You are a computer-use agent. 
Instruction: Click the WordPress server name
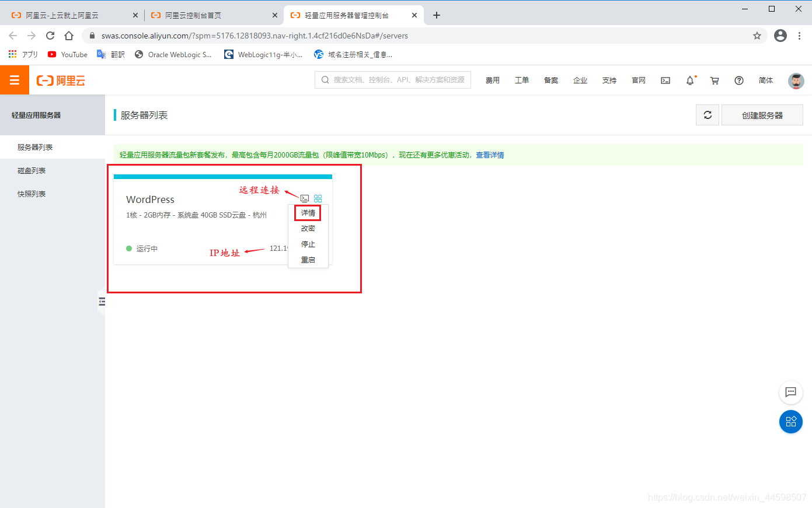[150, 199]
